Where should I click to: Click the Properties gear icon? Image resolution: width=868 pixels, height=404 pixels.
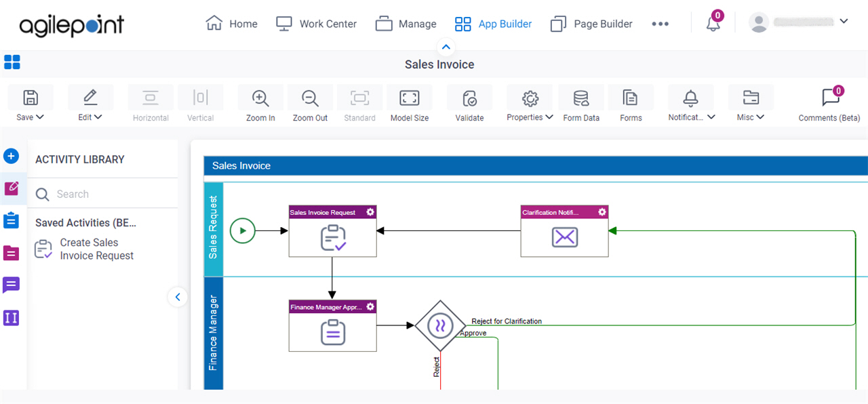pyautogui.click(x=530, y=98)
